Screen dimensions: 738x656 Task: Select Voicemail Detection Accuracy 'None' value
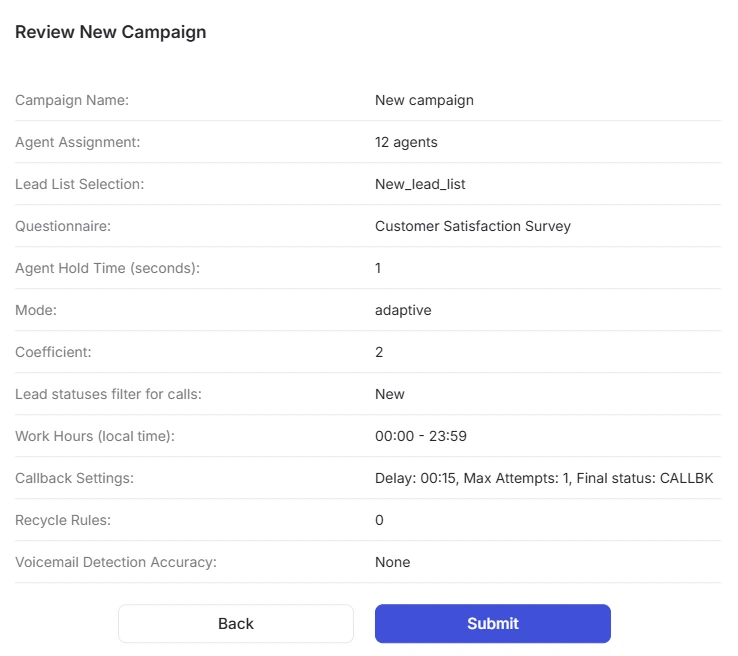pos(393,562)
